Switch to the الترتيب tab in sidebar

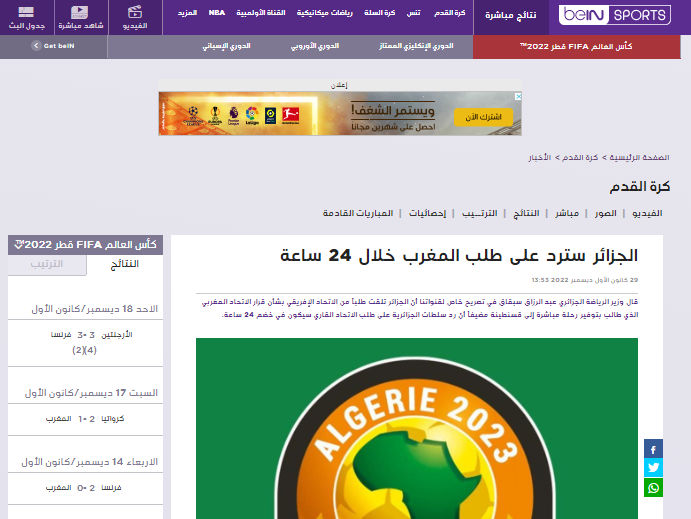coord(46,264)
